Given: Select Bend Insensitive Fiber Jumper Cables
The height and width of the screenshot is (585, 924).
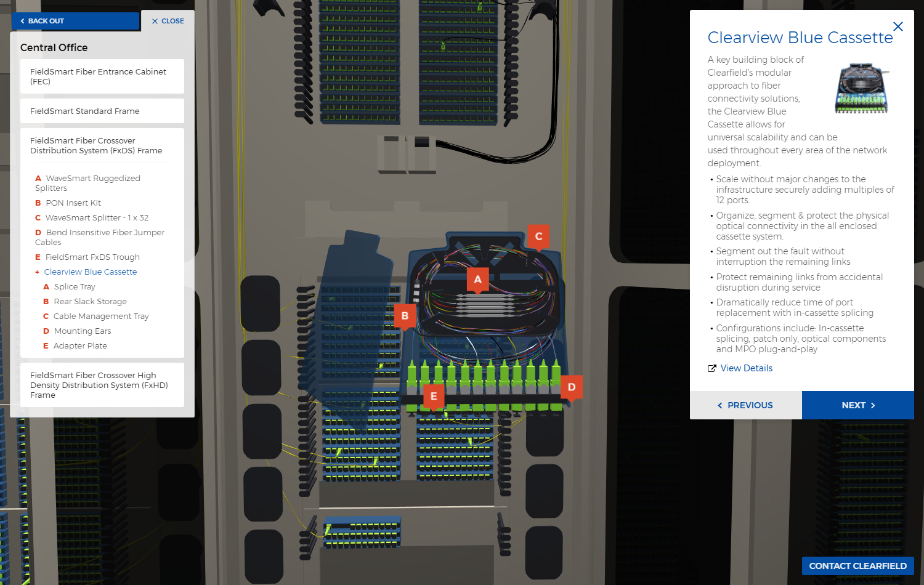Looking at the screenshot, I should pos(100,237).
